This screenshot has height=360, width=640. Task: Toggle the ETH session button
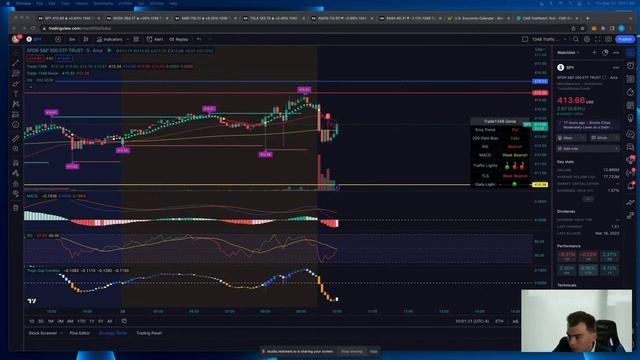tap(499, 322)
